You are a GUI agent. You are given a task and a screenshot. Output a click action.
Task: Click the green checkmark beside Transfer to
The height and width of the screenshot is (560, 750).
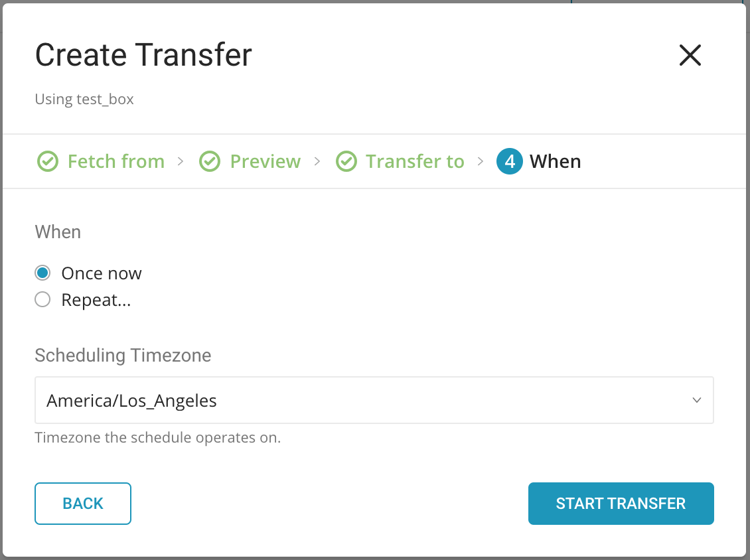tap(346, 161)
